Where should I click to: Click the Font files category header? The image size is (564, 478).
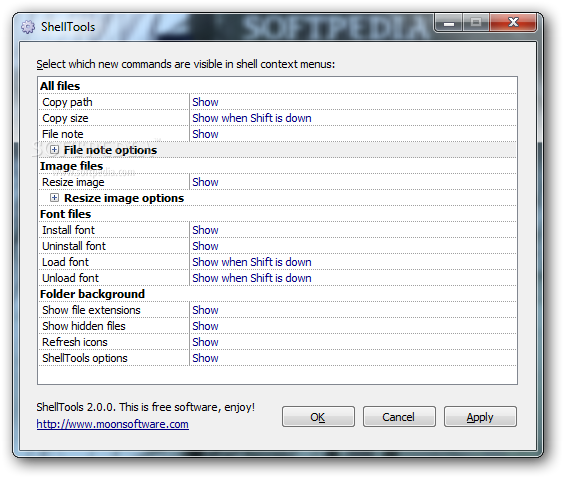point(65,214)
